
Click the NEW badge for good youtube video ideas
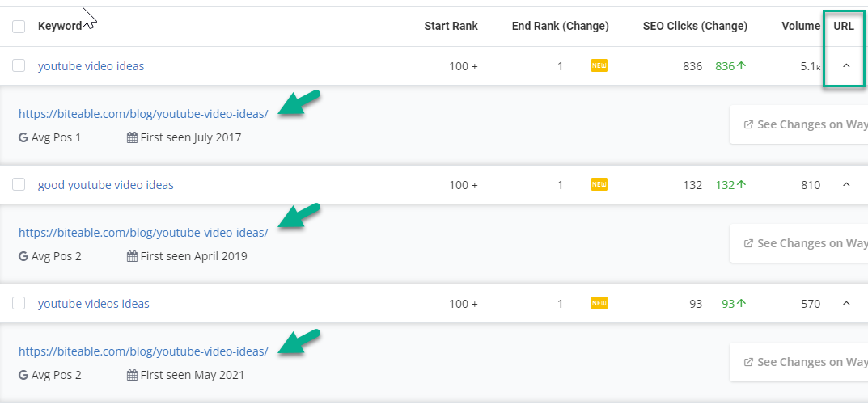(x=599, y=184)
